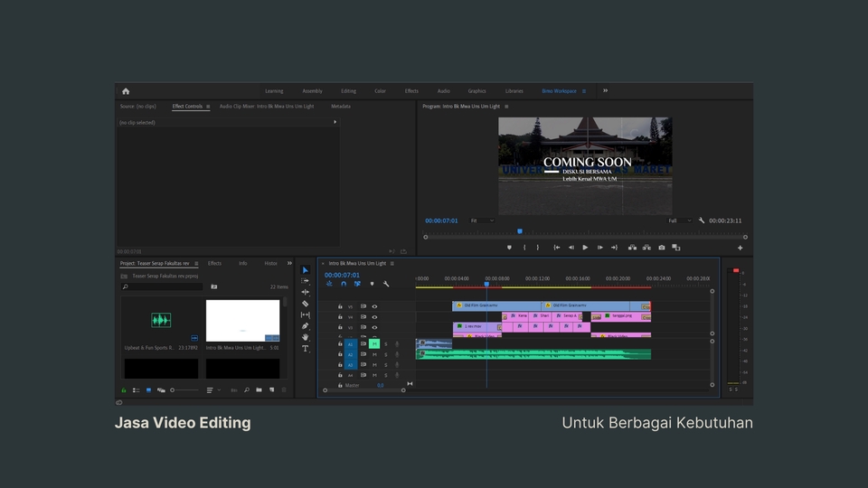Open Program monitor wrench settings
868x488 pixels.
pos(702,221)
